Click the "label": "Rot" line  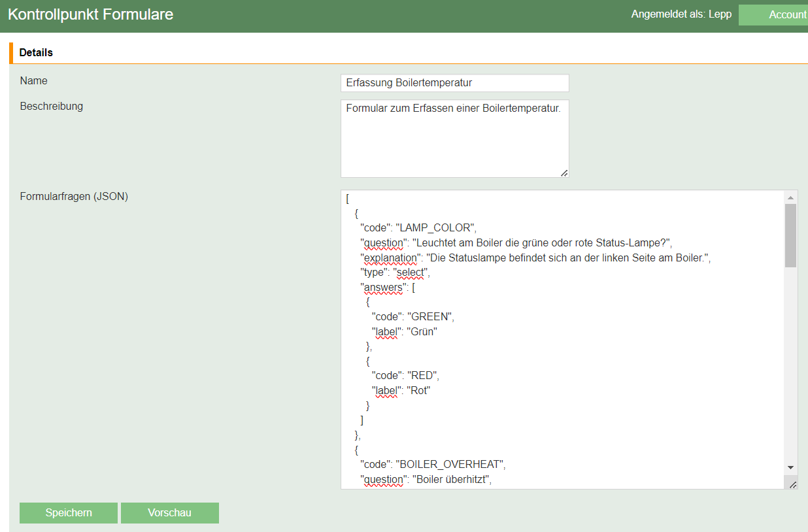[401, 391]
